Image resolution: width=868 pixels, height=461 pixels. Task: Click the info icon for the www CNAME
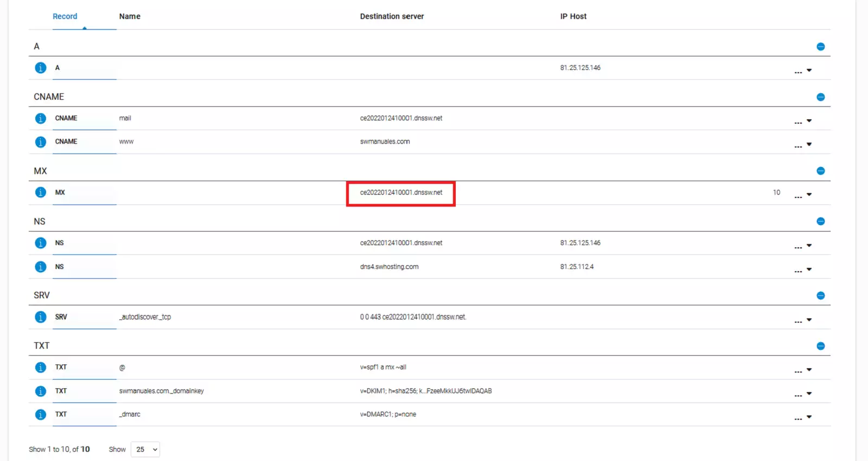coord(41,142)
